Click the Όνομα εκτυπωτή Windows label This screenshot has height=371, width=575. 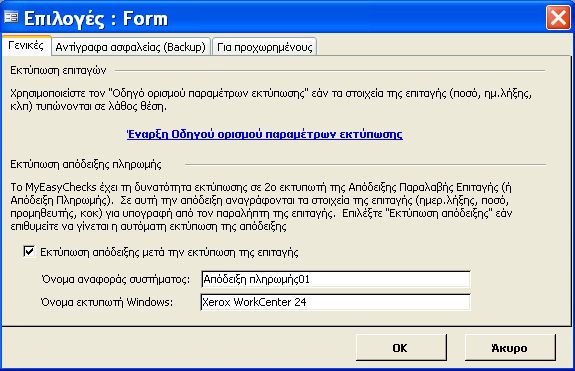click(107, 302)
